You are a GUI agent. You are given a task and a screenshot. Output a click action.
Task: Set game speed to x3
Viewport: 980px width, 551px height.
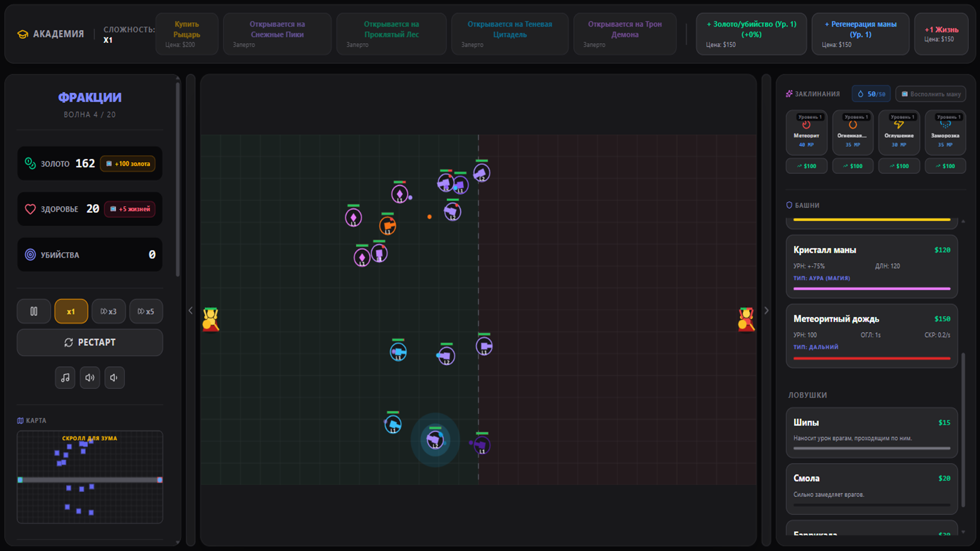pos(108,311)
